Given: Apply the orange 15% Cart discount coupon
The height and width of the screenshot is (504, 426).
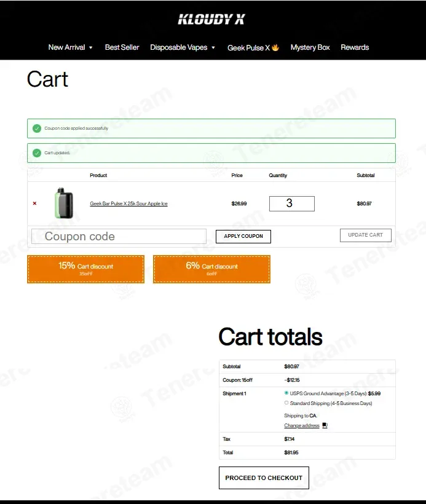Looking at the screenshot, I should (86, 269).
